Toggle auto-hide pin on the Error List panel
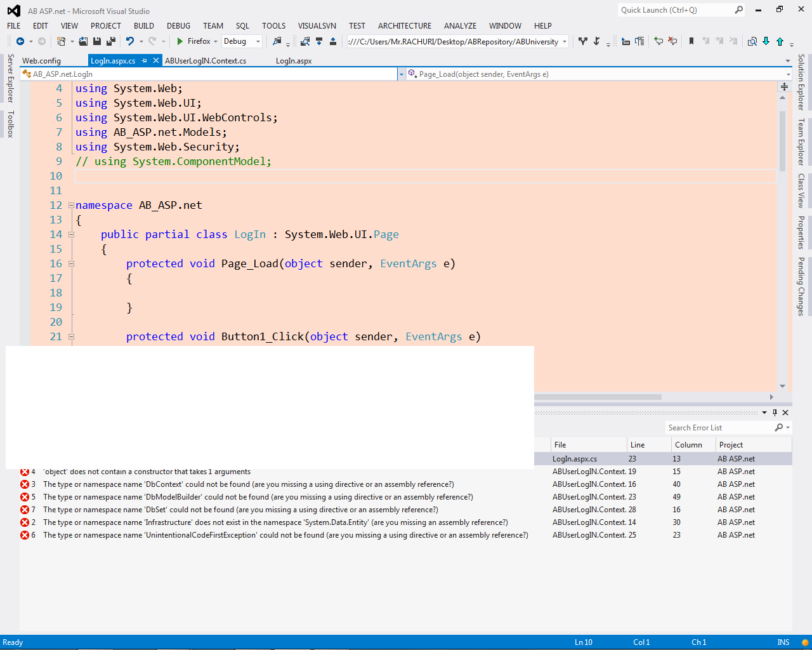The height and width of the screenshot is (650, 812). tap(775, 412)
